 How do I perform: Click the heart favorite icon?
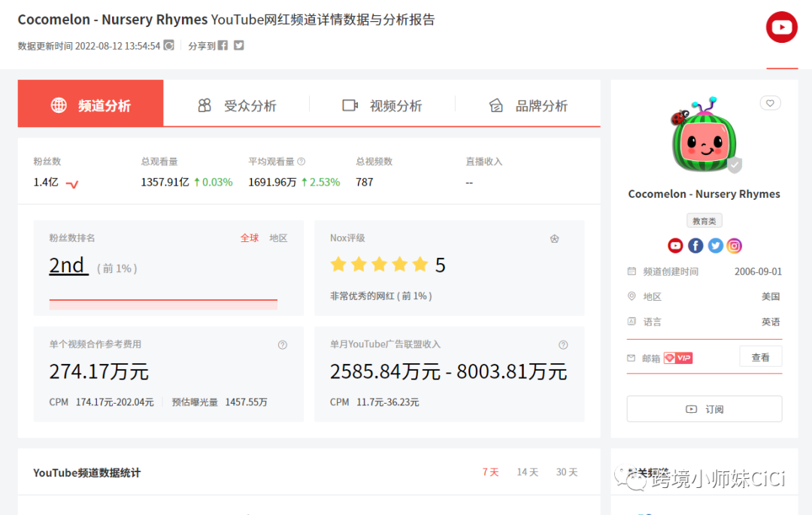point(770,103)
